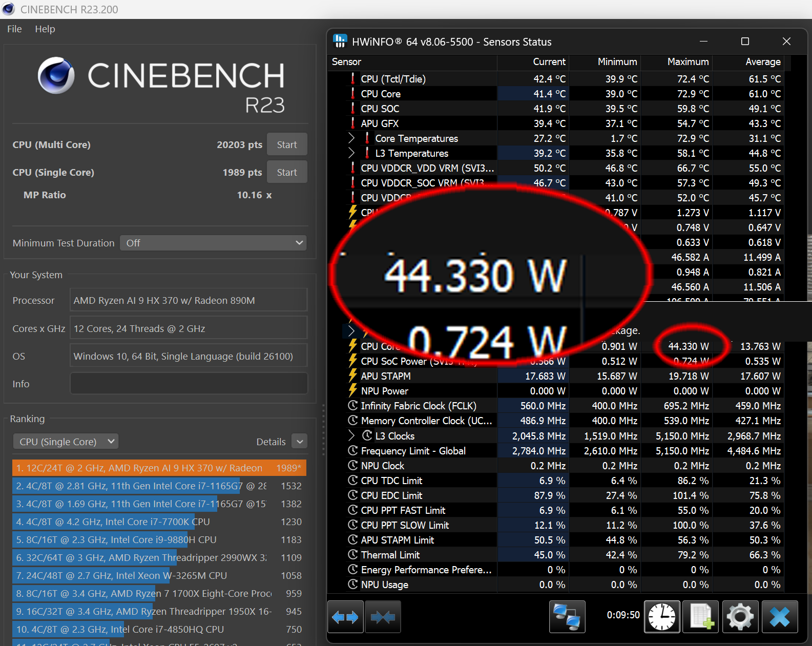Select ranking entry Xeon W-3265M
Viewport: 812px width, 646px height.
[x=159, y=575]
